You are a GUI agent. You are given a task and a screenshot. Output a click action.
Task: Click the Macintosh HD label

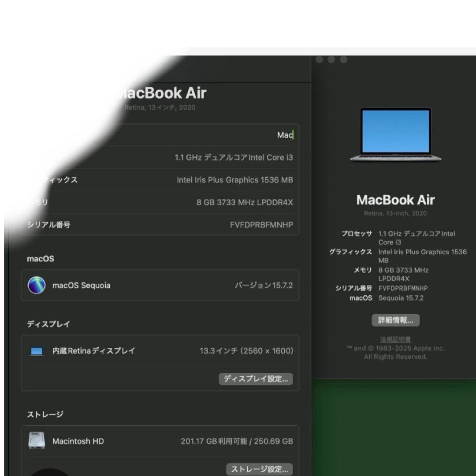pos(78,441)
